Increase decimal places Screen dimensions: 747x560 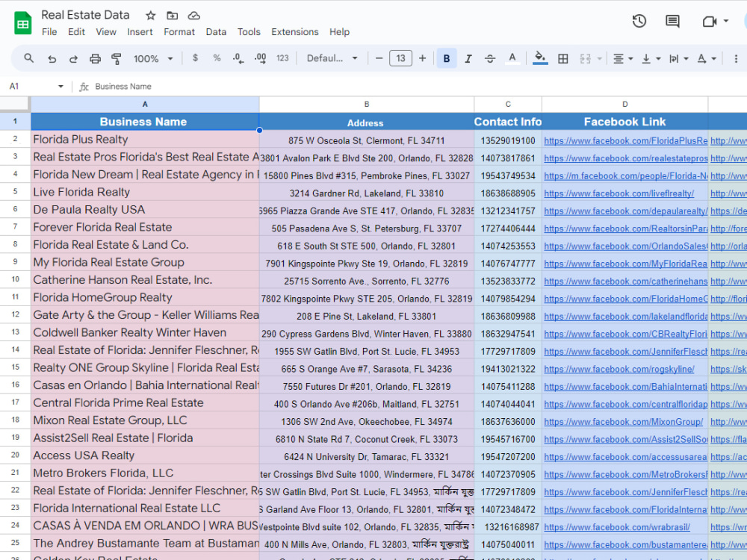260,58
